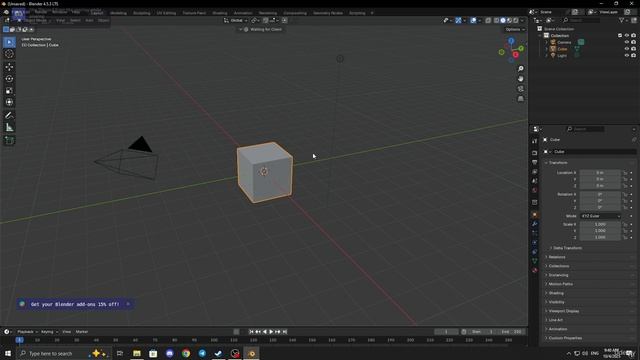The height and width of the screenshot is (360, 640).
Task: Jump to the timeline end frame
Action: pos(285,332)
